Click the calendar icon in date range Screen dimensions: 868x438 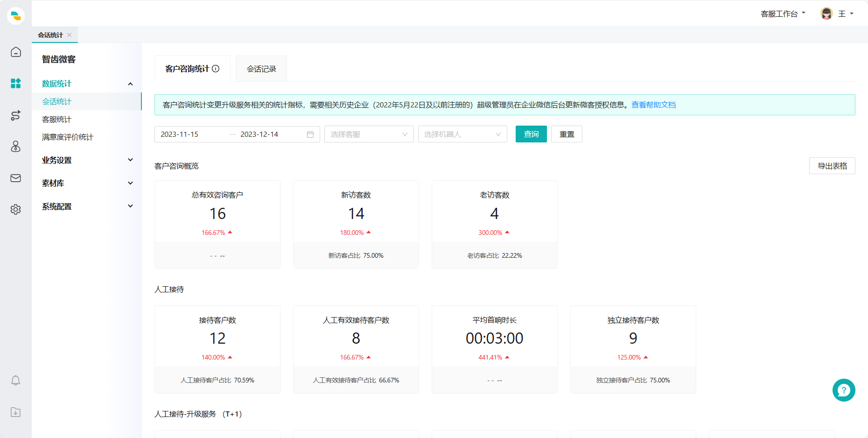click(310, 134)
